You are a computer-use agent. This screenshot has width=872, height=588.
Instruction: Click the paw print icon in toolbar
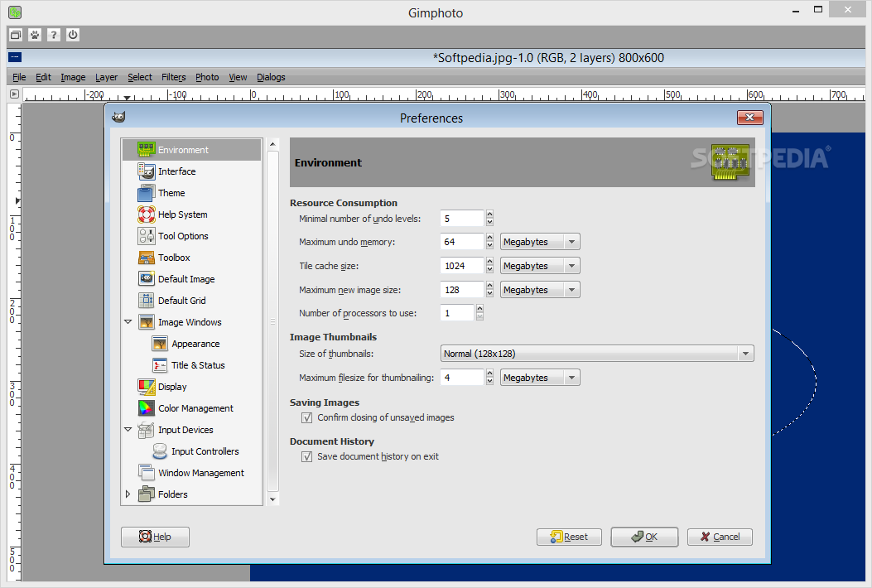tap(35, 35)
